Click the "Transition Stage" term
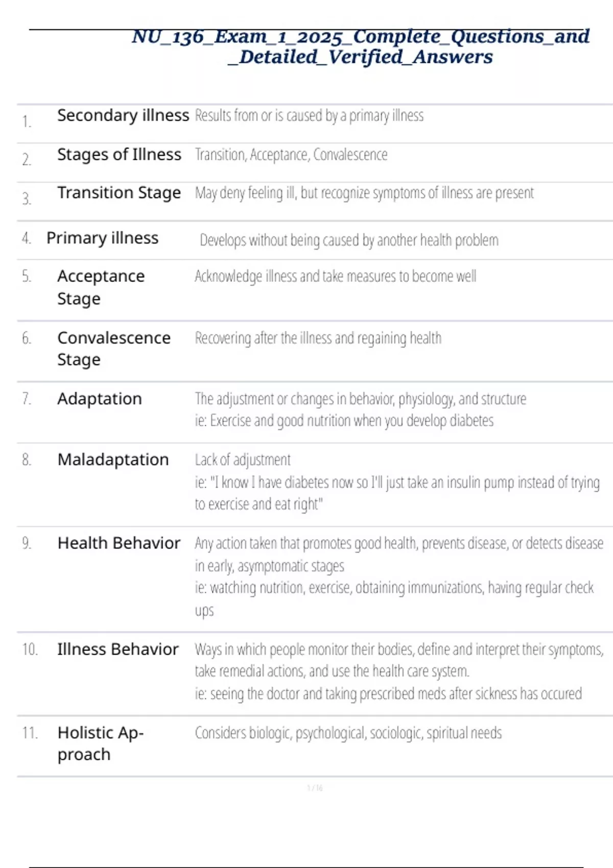Viewport: 613px width, 868px height. (x=119, y=192)
